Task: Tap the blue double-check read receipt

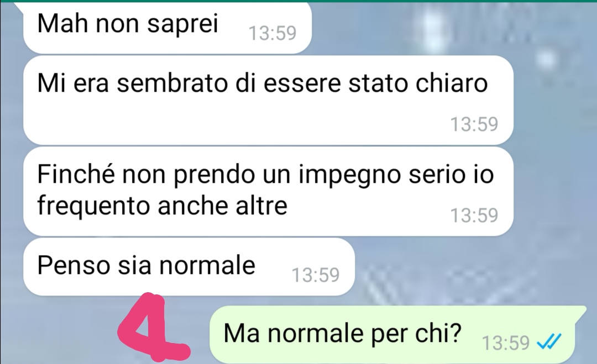Action: (x=549, y=341)
